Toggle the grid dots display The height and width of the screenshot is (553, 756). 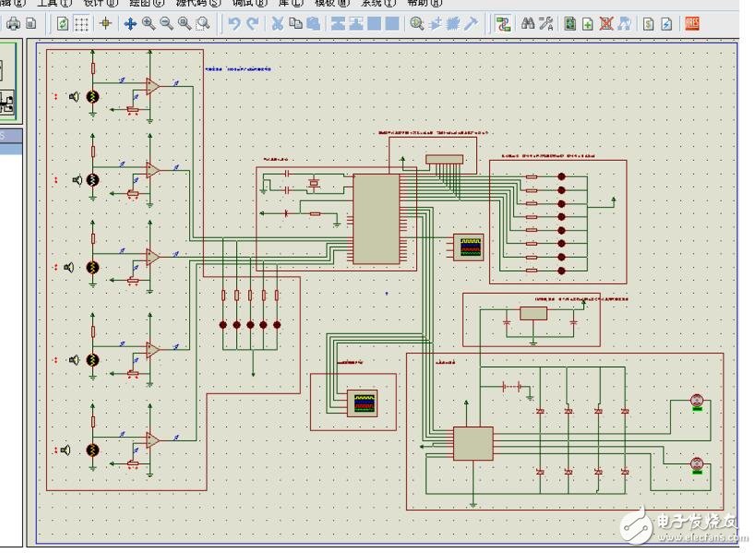[82, 24]
